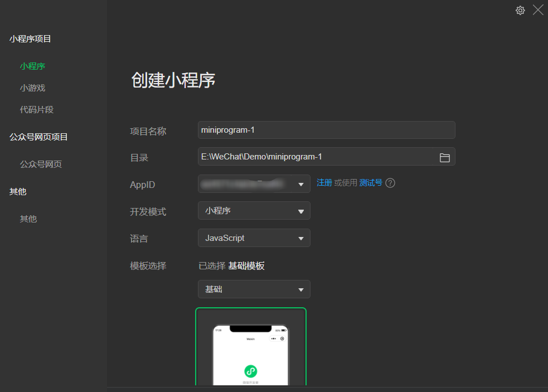This screenshot has height=392, width=548.
Task: Select 小程序 in the sidebar
Action: pos(32,66)
